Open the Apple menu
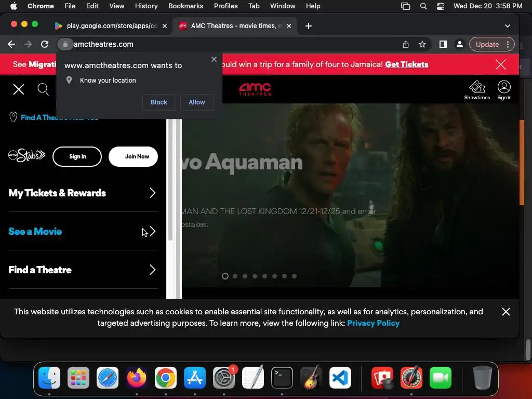The height and width of the screenshot is (399, 532). 14,6
